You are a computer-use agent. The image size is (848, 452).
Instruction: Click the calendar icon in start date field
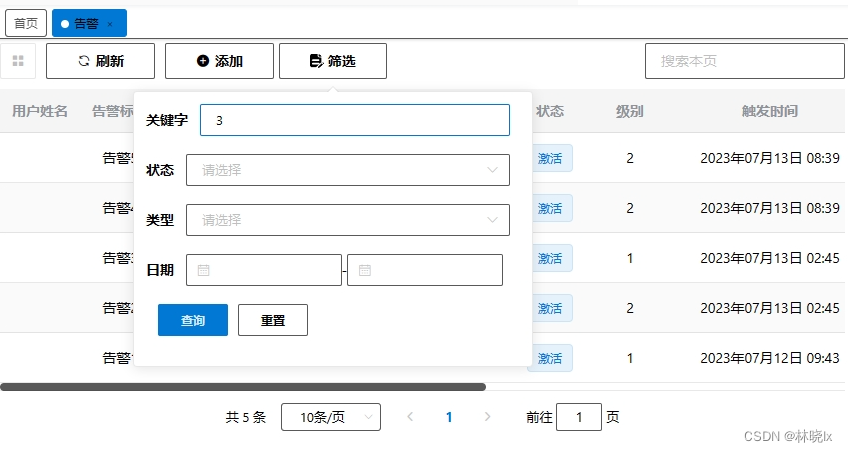click(x=204, y=270)
